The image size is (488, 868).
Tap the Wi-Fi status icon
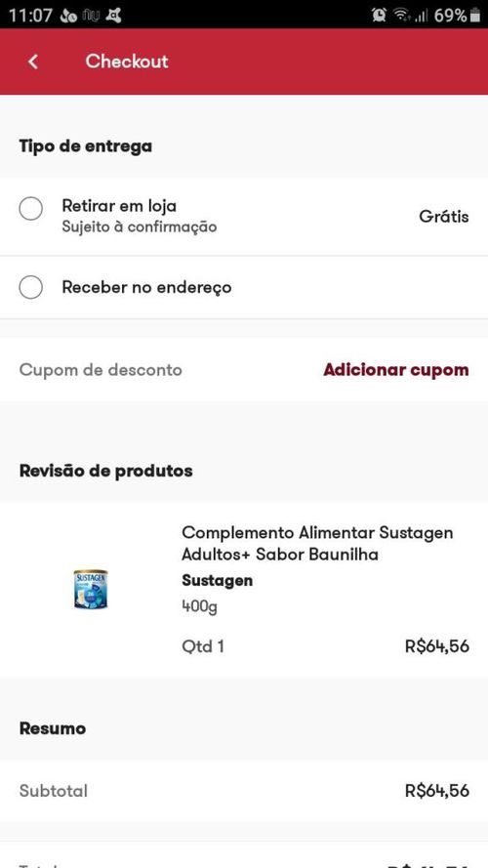[402, 15]
